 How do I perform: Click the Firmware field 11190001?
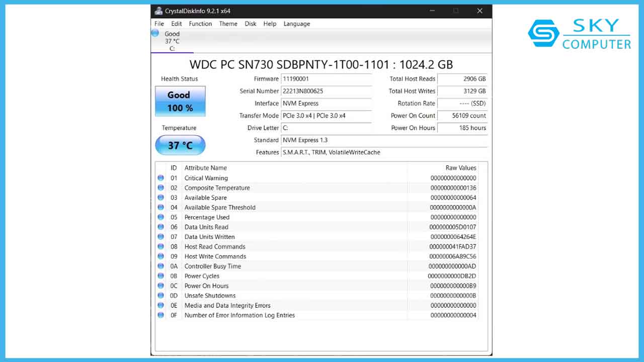tap(326, 79)
